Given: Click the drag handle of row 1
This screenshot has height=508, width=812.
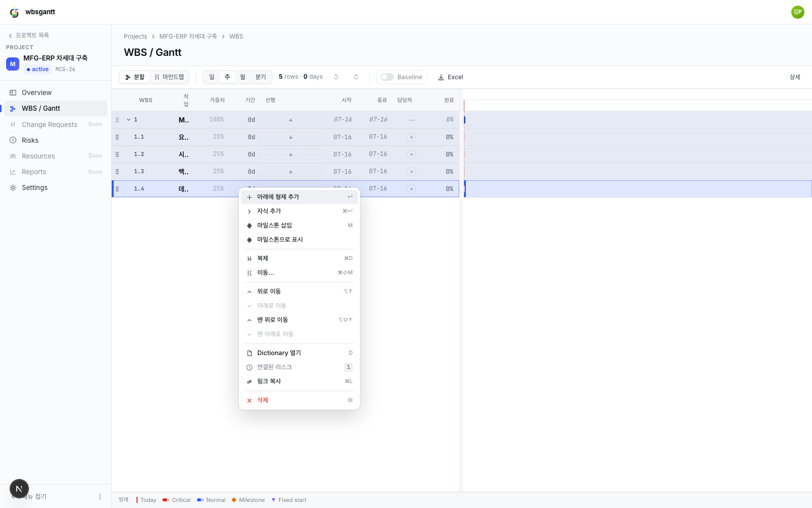Looking at the screenshot, I should pos(117,120).
